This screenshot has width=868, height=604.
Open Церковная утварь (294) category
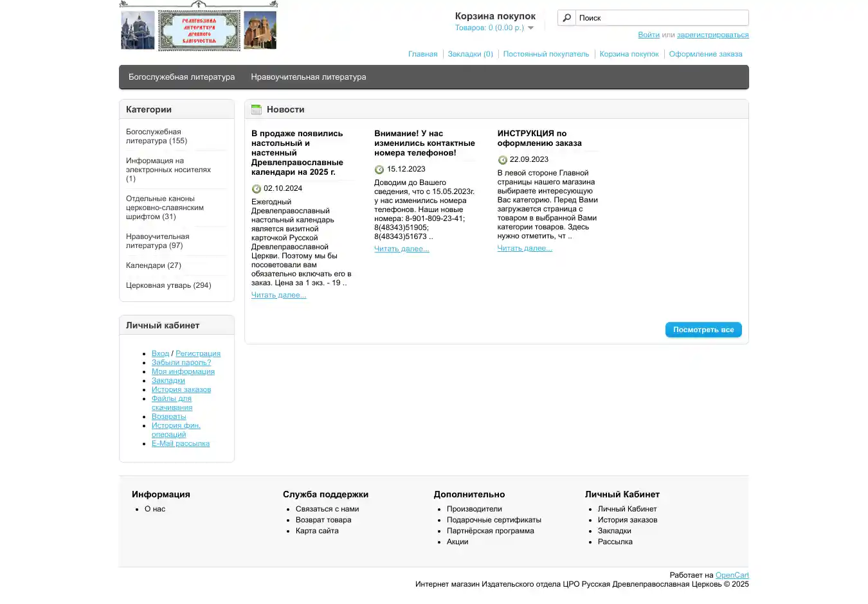168,285
